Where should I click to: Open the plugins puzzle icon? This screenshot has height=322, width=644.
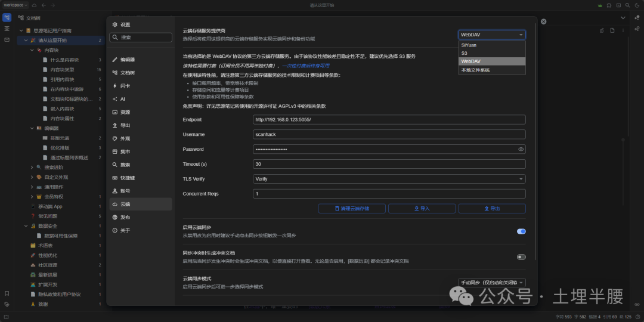(609, 5)
